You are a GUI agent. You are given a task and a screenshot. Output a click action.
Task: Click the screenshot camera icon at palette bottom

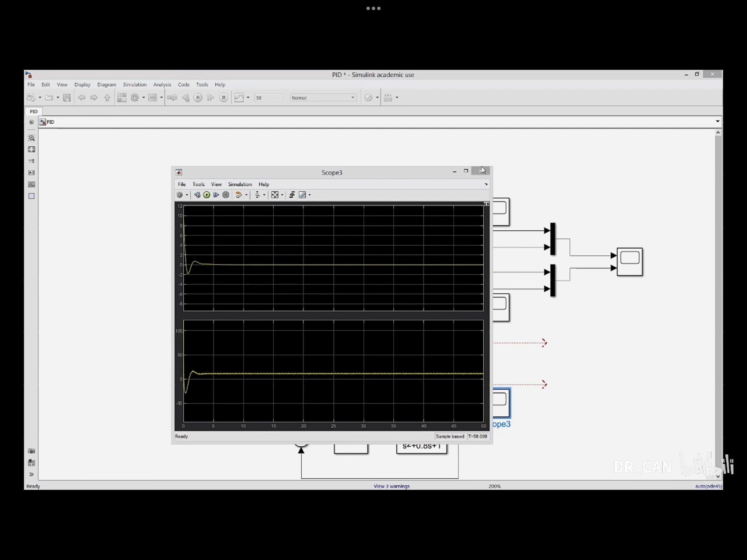(32, 451)
